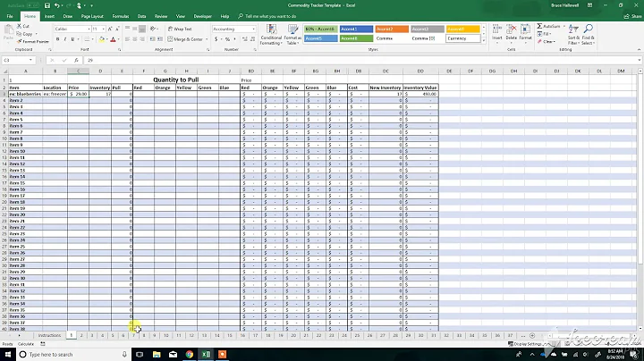Open the File menu
The image size is (644, 361).
(10, 16)
